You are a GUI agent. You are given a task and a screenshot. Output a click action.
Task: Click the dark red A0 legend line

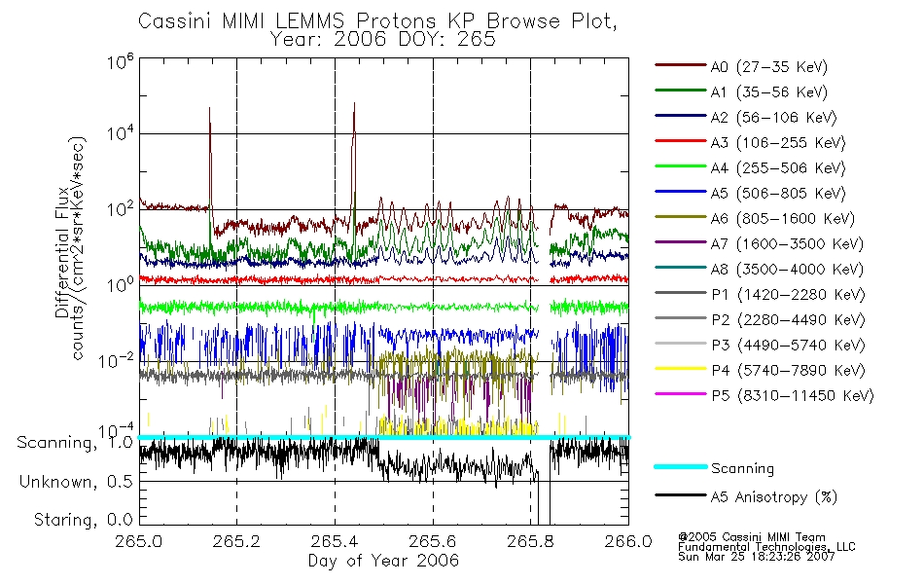(x=681, y=65)
